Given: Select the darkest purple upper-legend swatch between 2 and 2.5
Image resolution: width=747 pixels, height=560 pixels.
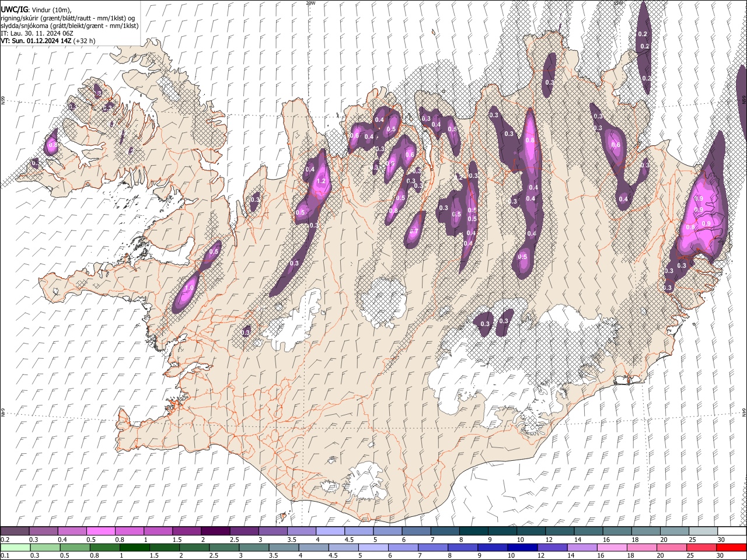Looking at the screenshot, I should (x=215, y=531).
